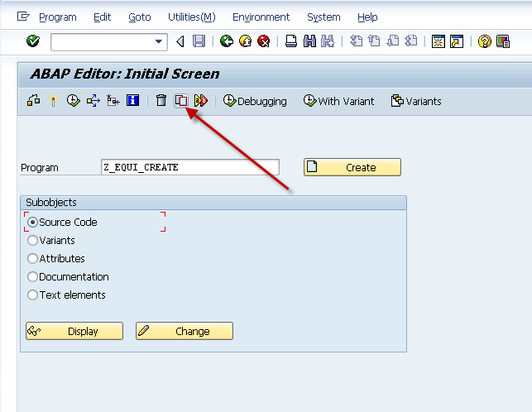Viewport: 532px width, 412px height.
Task: Click the Debugging button
Action: [x=255, y=101]
